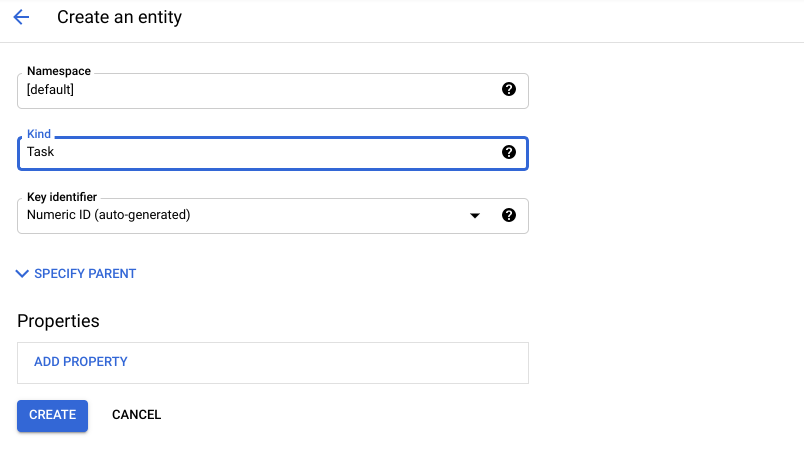The height and width of the screenshot is (475, 804).
Task: Click the blue CREATE button
Action: coord(52,415)
